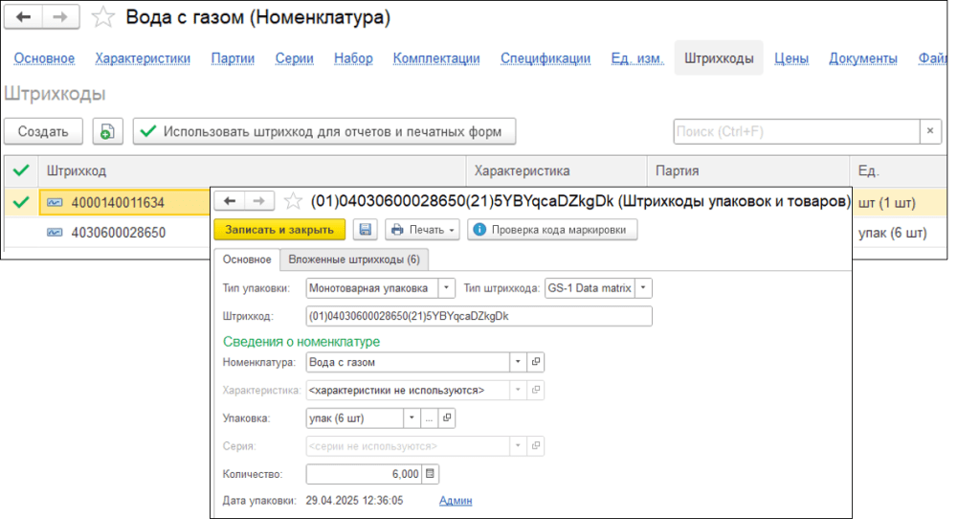The image size is (980, 519).
Task: Toggle Использовать штрихкод для отчетов и печатных форм
Action: click(324, 132)
